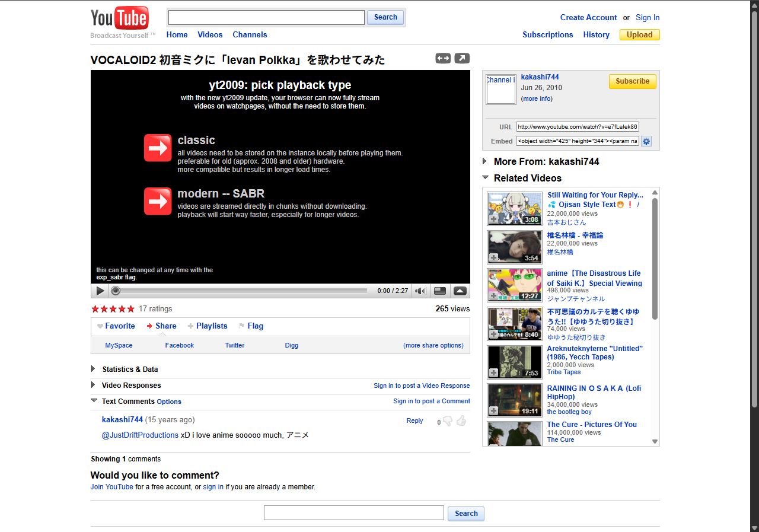Collapse Related Videos section
The width and height of the screenshot is (759, 532).
tap(485, 177)
